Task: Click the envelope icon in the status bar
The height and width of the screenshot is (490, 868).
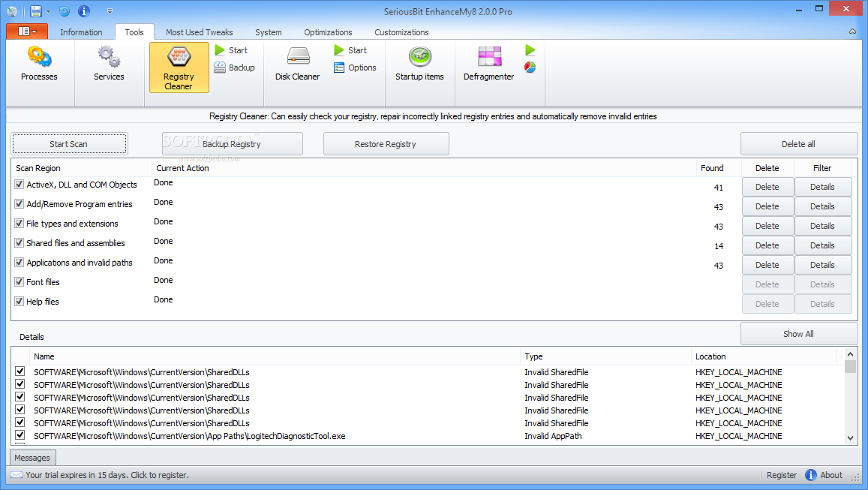Action: pos(17,475)
